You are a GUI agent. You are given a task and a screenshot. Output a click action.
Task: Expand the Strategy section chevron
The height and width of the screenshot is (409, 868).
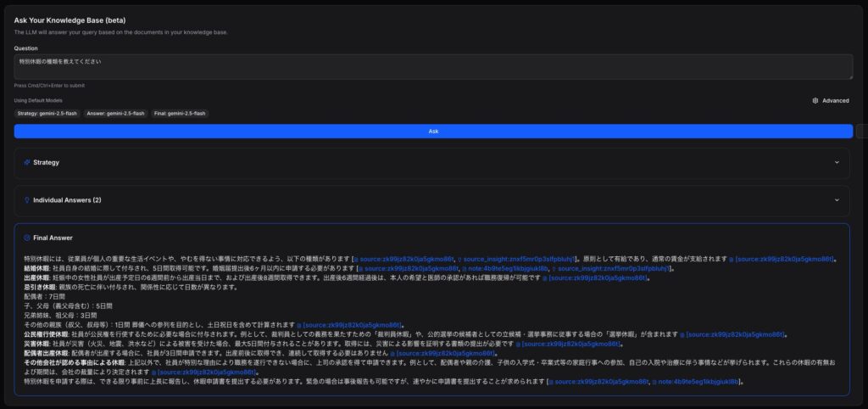pyautogui.click(x=837, y=161)
